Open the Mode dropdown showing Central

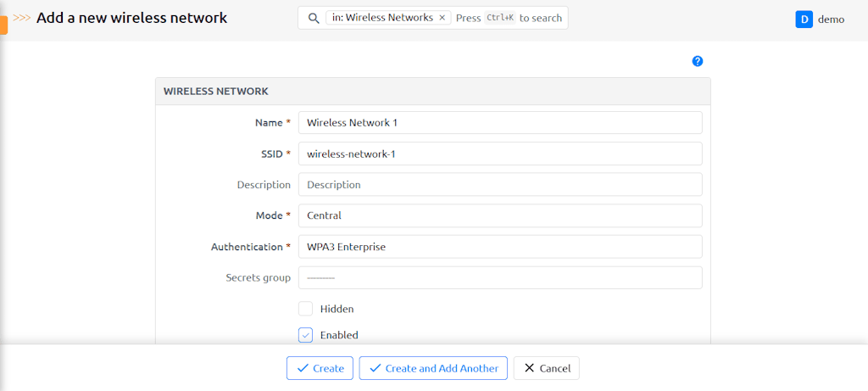500,215
